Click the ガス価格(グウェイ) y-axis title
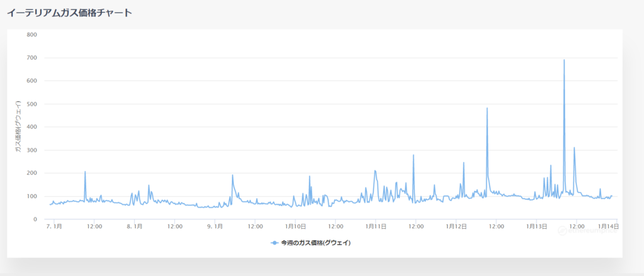The width and height of the screenshot is (644, 276). click(x=19, y=127)
